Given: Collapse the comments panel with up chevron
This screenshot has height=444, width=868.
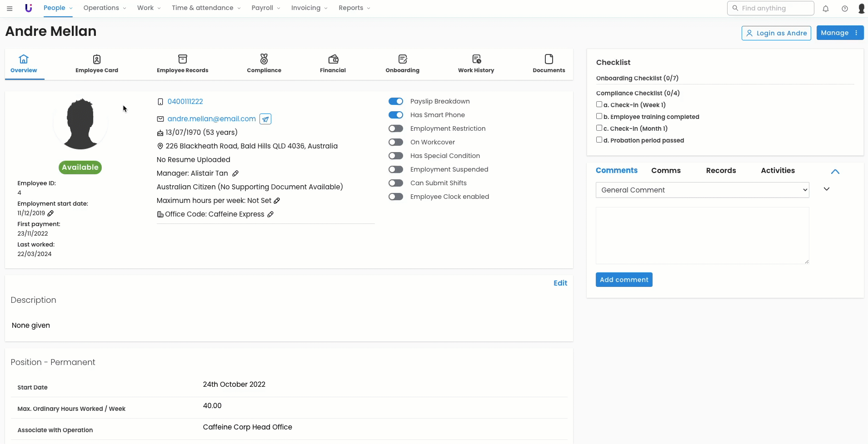Looking at the screenshot, I should (835, 172).
